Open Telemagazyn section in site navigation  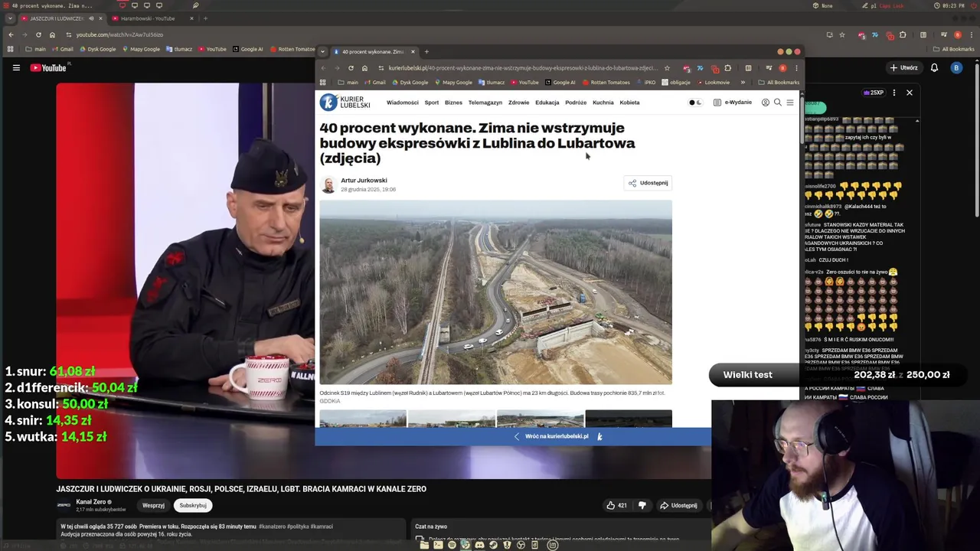coord(485,103)
